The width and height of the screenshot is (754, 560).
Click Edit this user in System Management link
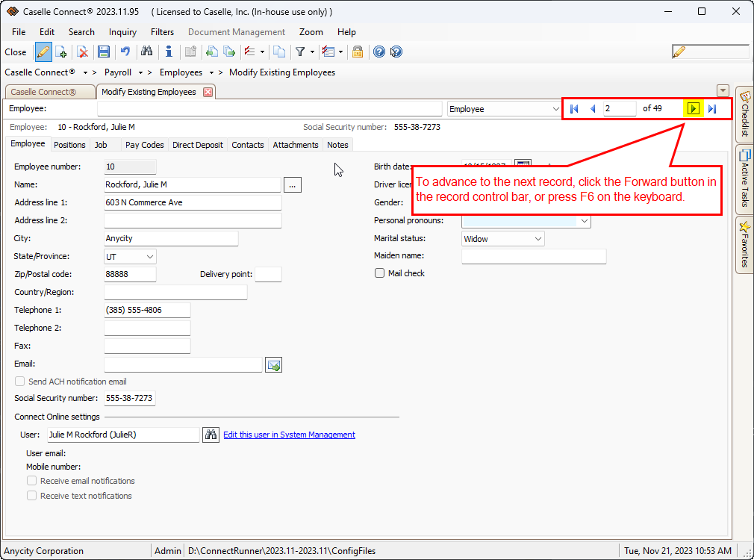pos(289,435)
